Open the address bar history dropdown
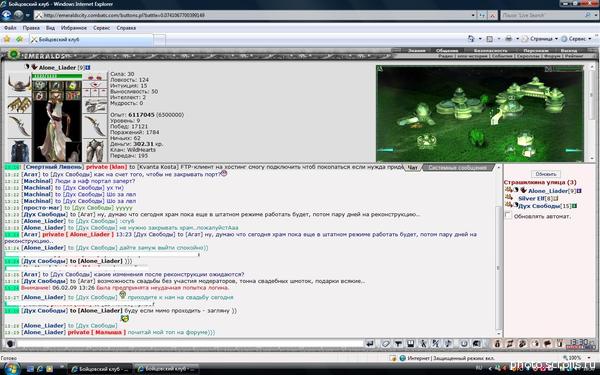The image size is (600, 375). 473,15
